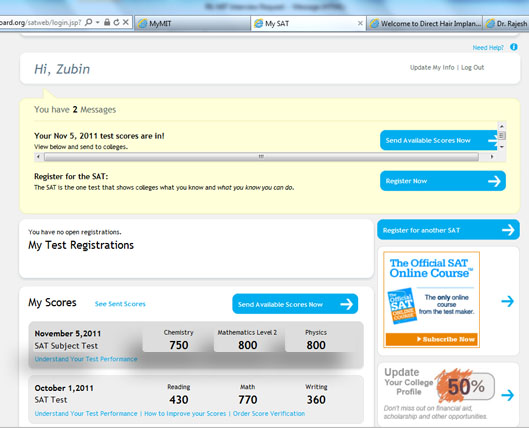This screenshot has width=529, height=428.
Task: Click the messages horizontal scroll left arrow
Action: tap(38, 156)
